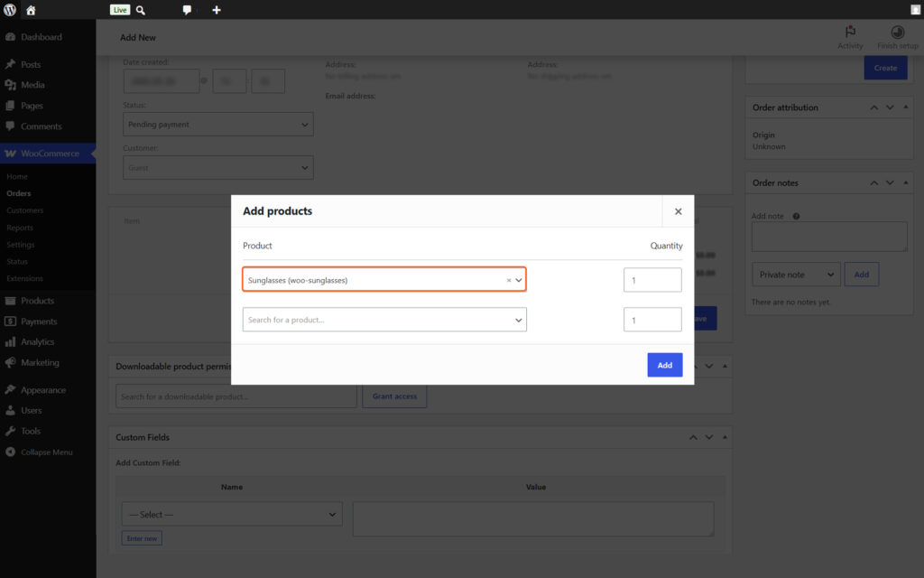Click the Enter new button
The width and height of the screenshot is (924, 578).
[x=142, y=538]
